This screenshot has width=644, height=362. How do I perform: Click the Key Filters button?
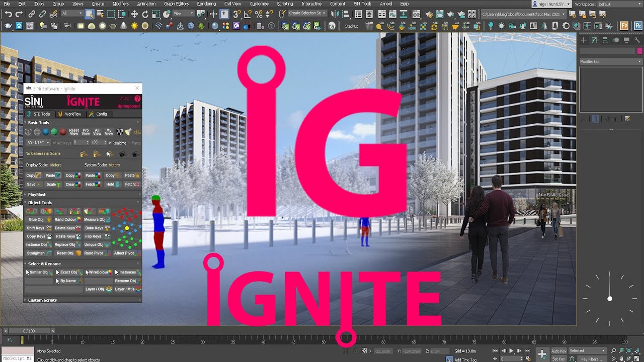591,359
